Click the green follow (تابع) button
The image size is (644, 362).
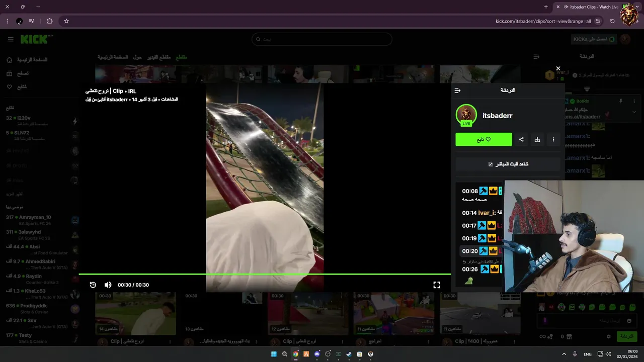pos(484,139)
